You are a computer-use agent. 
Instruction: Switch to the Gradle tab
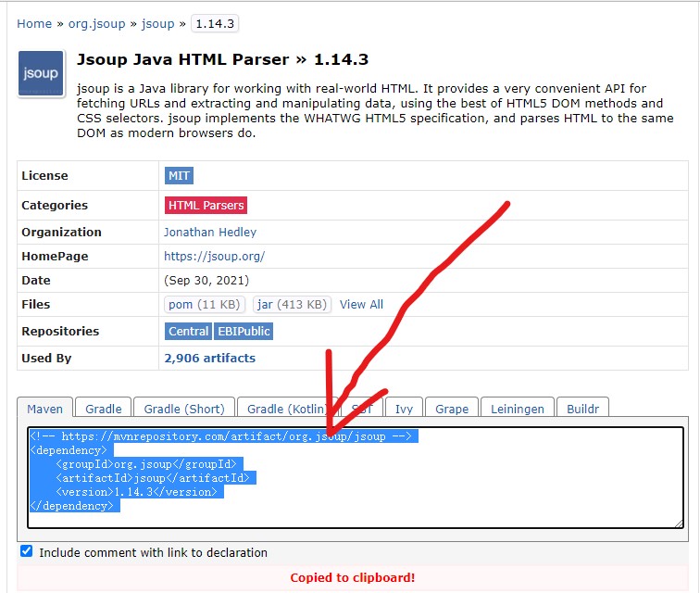[103, 408]
